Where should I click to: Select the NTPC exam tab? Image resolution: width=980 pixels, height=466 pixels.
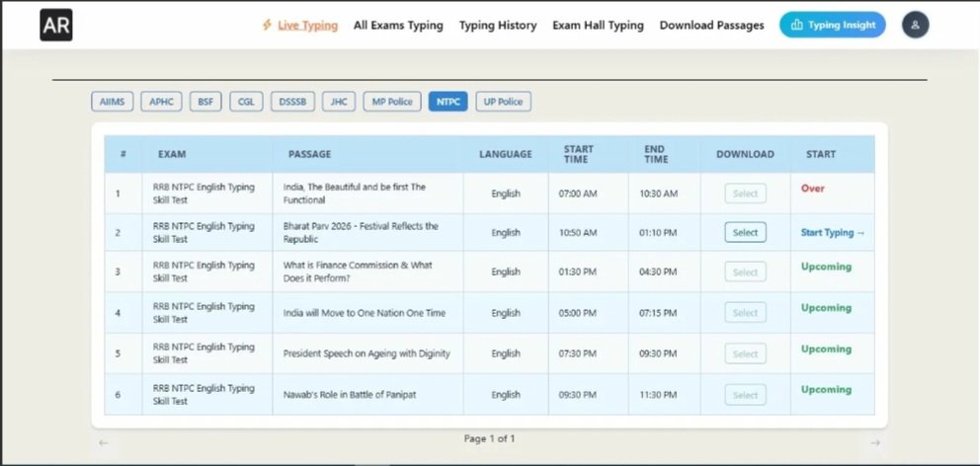[449, 102]
